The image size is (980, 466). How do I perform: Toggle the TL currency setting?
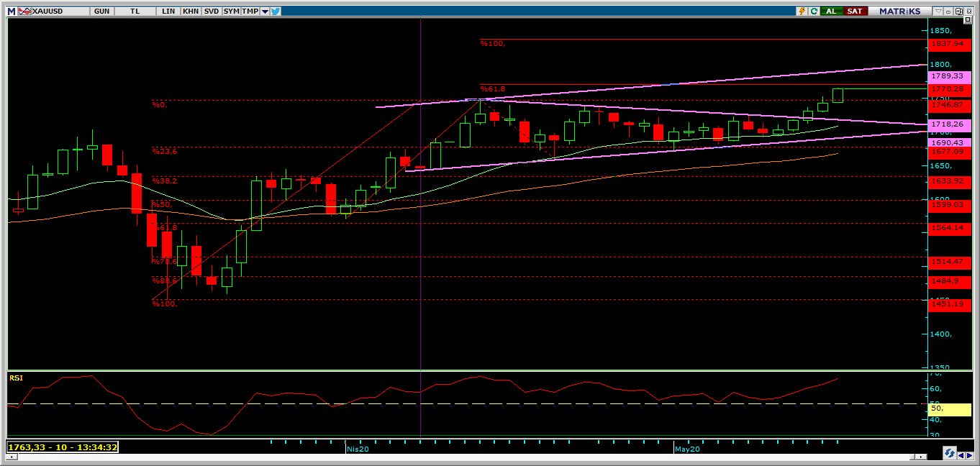[135, 11]
